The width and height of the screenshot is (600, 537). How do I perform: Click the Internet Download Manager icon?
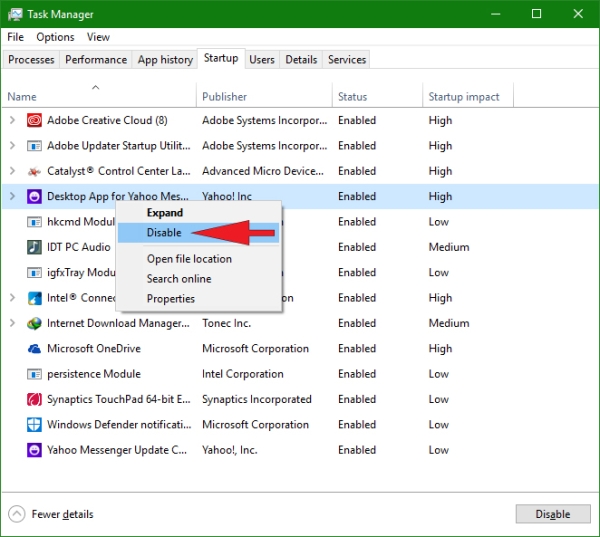pyautogui.click(x=34, y=323)
